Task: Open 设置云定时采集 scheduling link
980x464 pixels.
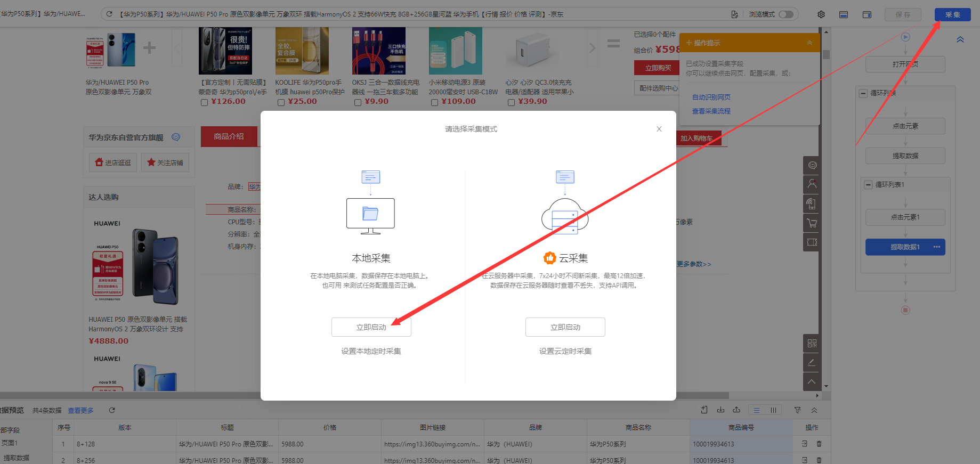Action: (x=565, y=351)
